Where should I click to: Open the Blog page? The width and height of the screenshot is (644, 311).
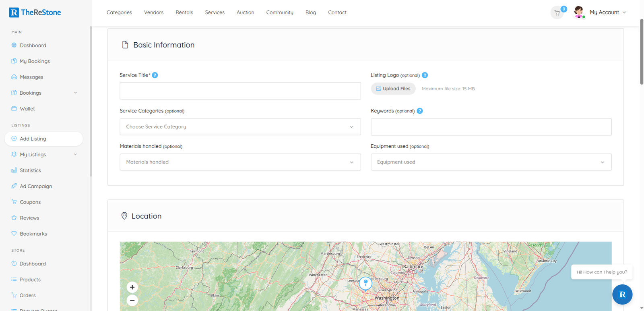point(311,12)
